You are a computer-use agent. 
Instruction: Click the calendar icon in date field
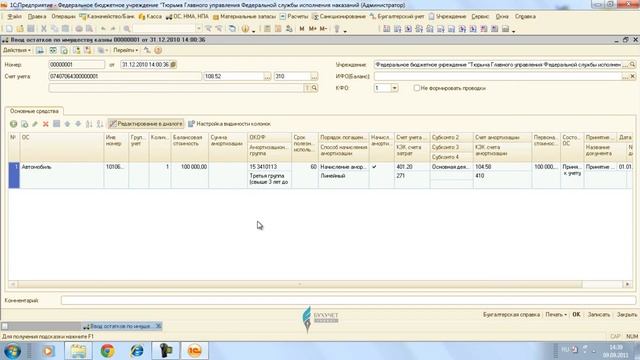tap(173, 64)
